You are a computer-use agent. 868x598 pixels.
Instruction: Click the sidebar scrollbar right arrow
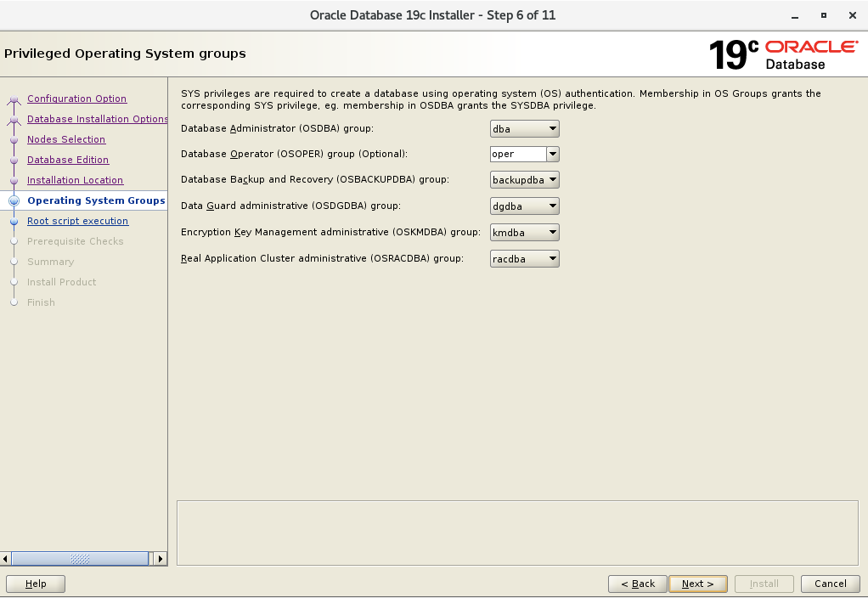161,559
